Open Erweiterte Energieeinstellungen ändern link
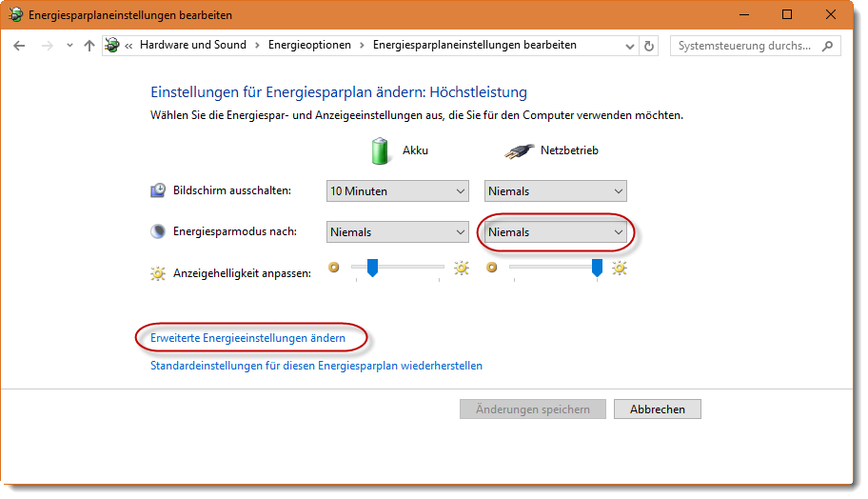The height and width of the screenshot is (499, 868). 247,338
